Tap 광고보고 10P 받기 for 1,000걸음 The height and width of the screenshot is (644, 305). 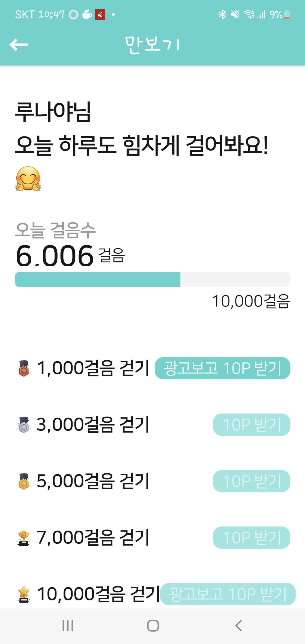click(223, 368)
